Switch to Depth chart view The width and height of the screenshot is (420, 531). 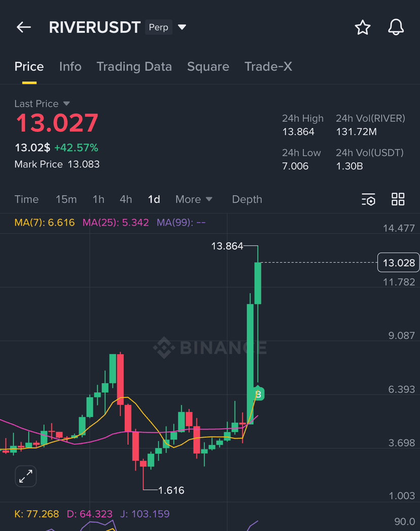pyautogui.click(x=247, y=199)
